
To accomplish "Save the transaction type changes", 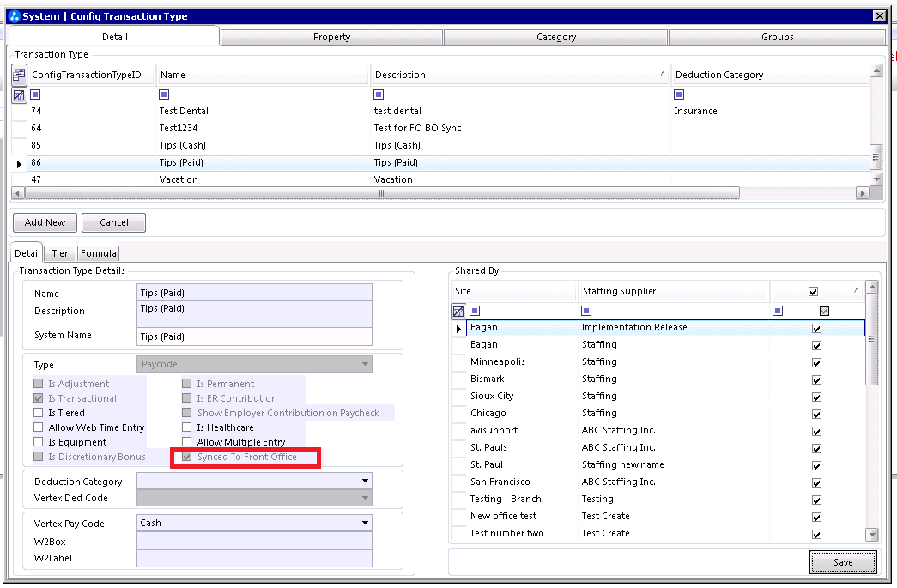I will 842,562.
